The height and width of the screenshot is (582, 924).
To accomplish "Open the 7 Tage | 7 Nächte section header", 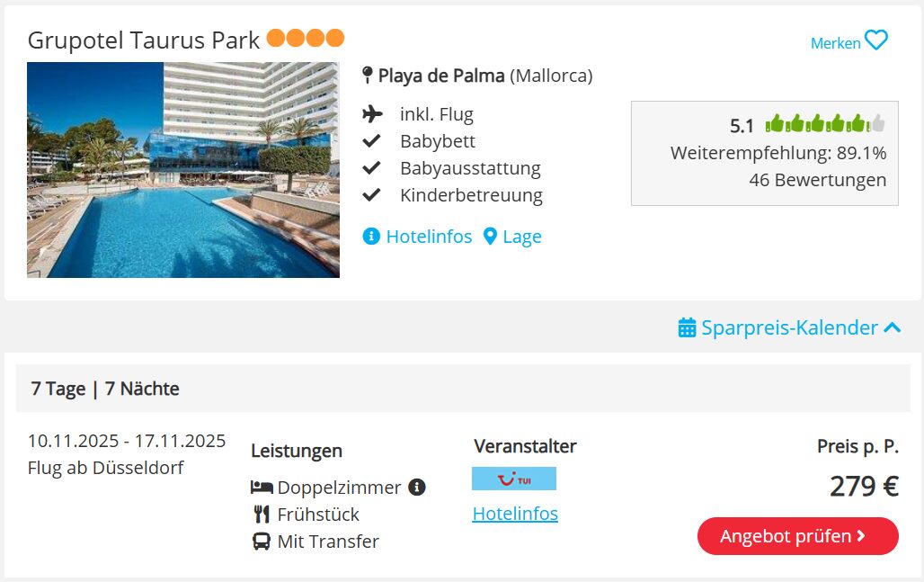I will tap(105, 389).
